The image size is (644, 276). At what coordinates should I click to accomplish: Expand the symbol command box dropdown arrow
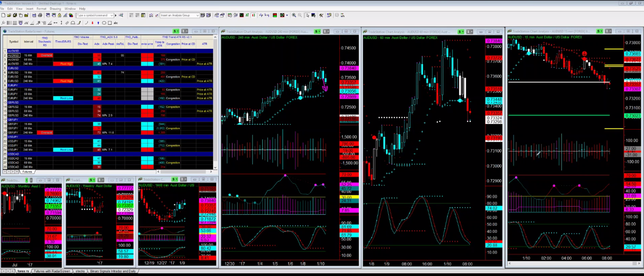tap(112, 15)
